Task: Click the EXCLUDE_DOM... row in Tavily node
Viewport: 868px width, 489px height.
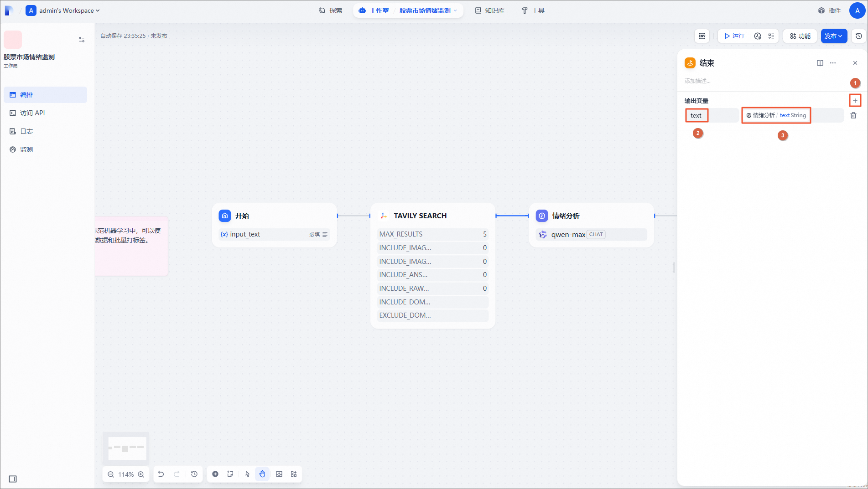Action: coord(433,315)
